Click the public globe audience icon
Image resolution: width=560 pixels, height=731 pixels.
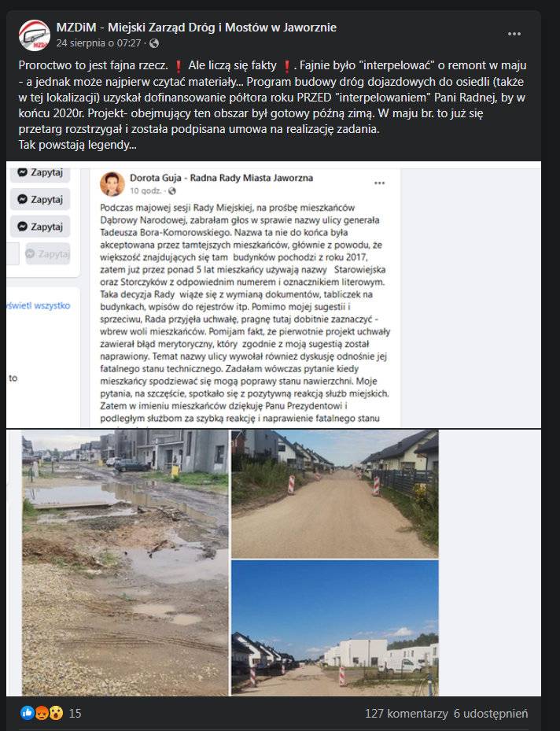[x=154, y=43]
